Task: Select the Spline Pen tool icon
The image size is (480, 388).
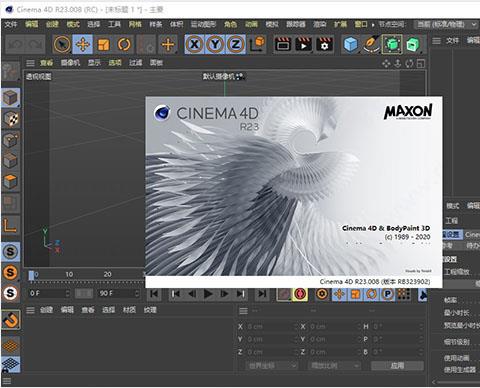Action: pos(371,44)
